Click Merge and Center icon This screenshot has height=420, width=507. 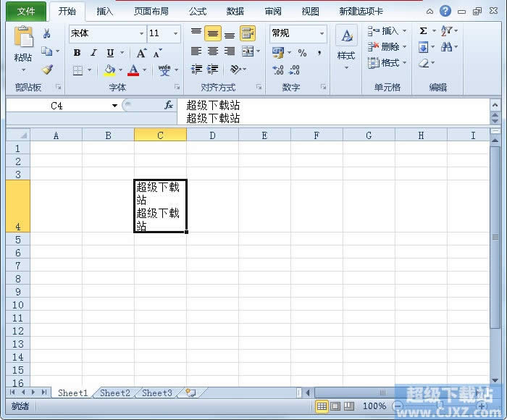(x=248, y=51)
